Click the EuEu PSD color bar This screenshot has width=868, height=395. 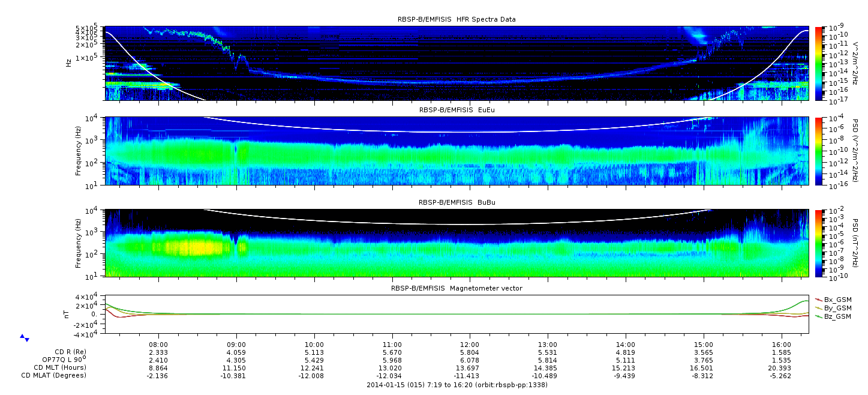point(819,151)
